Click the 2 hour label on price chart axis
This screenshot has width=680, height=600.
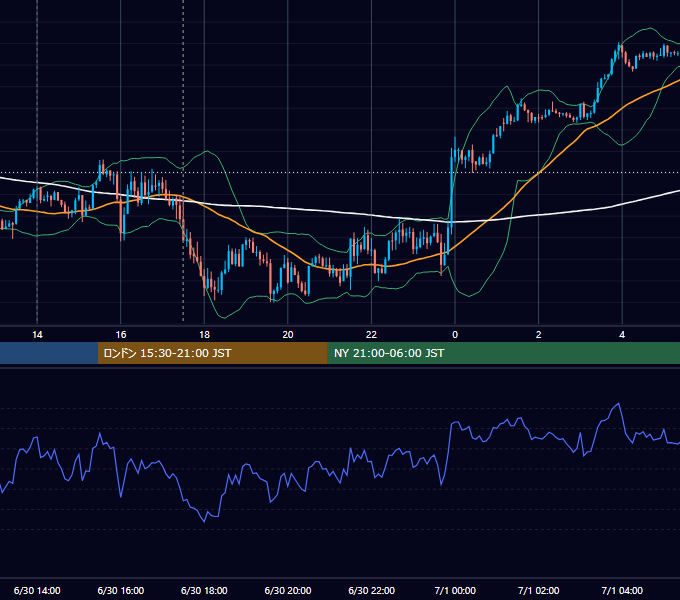[x=538, y=335]
